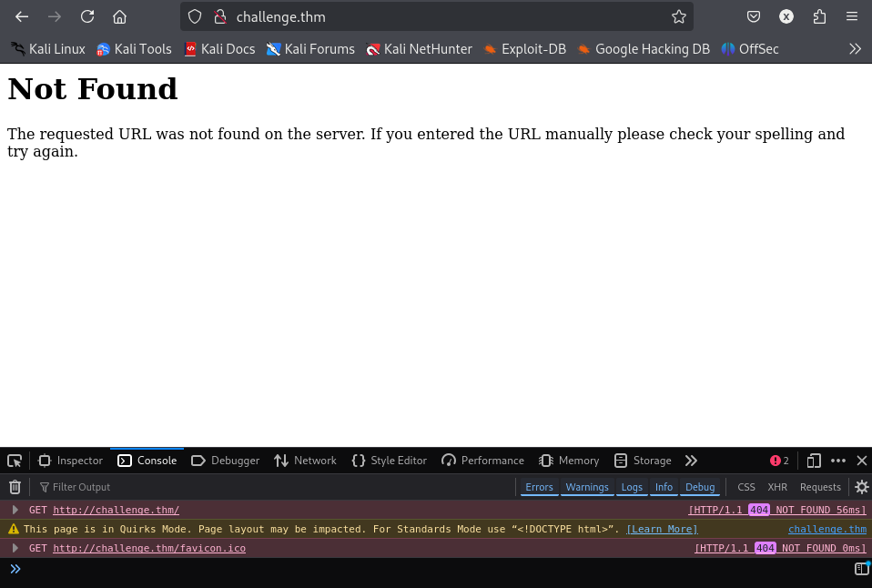872x588 pixels.
Task: Toggle the Info filter
Action: [664, 487]
